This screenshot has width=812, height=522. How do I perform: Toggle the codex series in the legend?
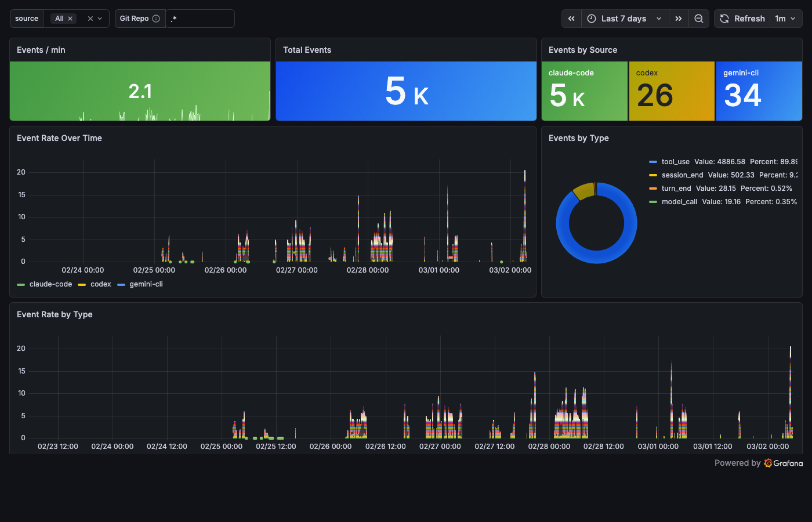click(102, 284)
